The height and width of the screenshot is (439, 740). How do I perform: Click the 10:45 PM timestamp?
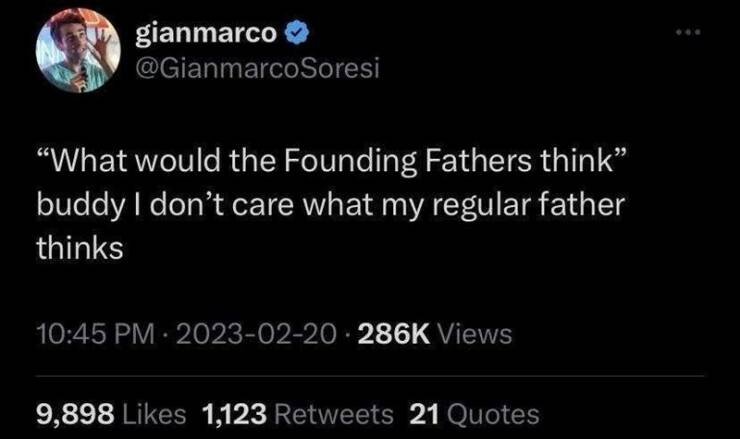coord(82,335)
